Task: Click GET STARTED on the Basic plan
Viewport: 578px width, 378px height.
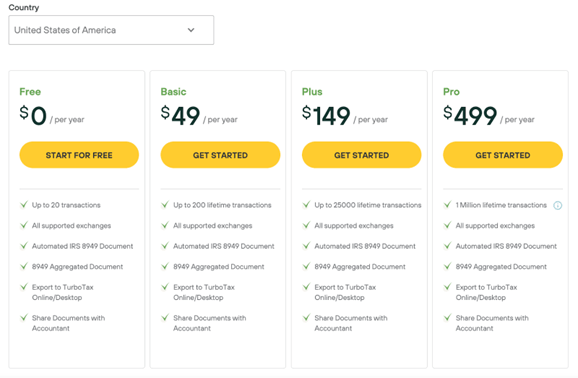Action: pos(220,155)
